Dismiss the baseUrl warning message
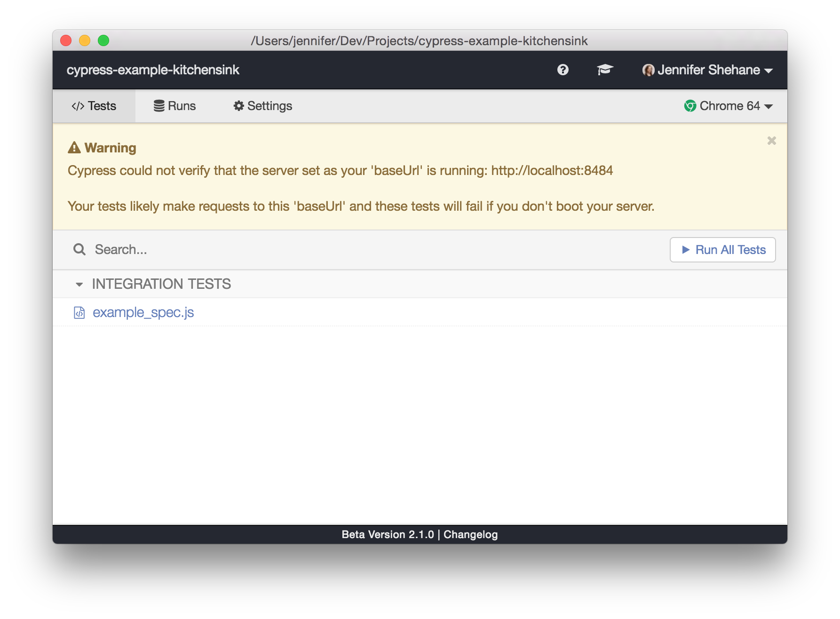Image resolution: width=840 pixels, height=619 pixels. 771,140
